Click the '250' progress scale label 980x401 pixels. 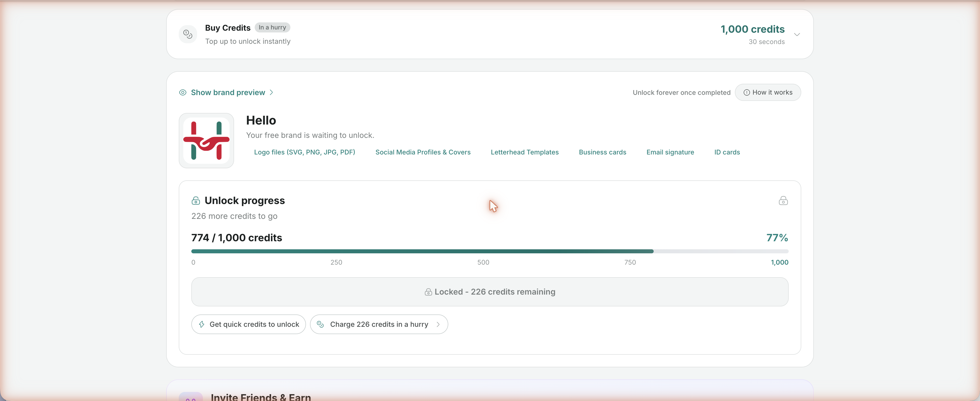(x=336, y=262)
